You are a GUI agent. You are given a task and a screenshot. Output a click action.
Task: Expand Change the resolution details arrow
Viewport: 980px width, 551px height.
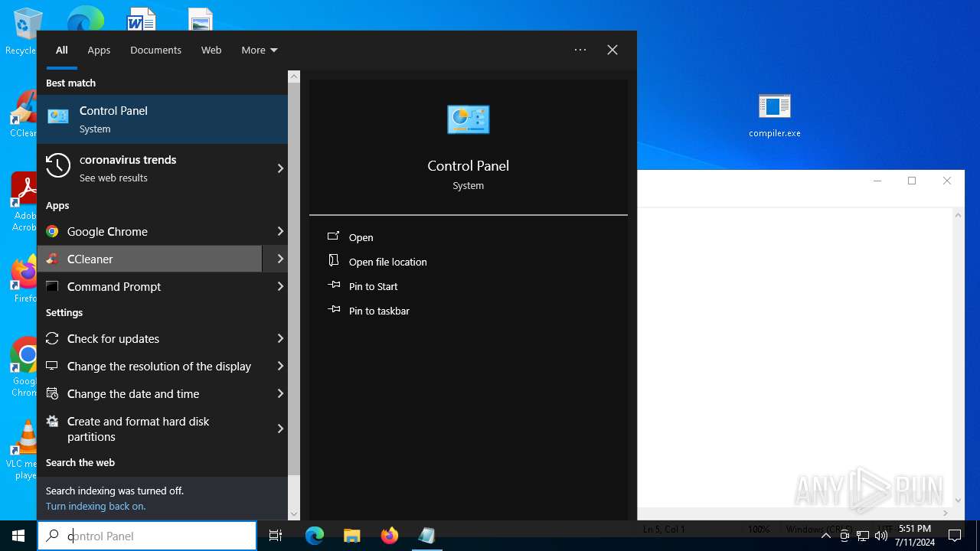point(280,366)
